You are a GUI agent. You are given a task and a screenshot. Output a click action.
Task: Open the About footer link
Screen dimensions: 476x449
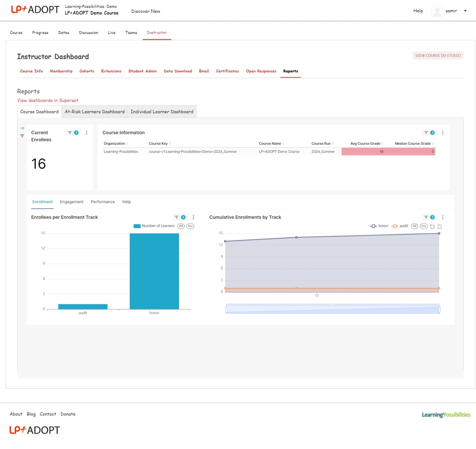tap(16, 414)
